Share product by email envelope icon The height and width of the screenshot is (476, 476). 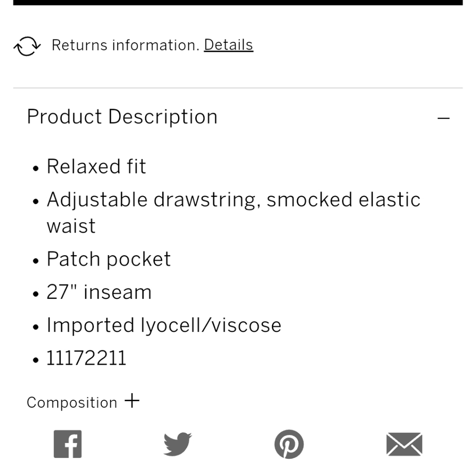[404, 444]
